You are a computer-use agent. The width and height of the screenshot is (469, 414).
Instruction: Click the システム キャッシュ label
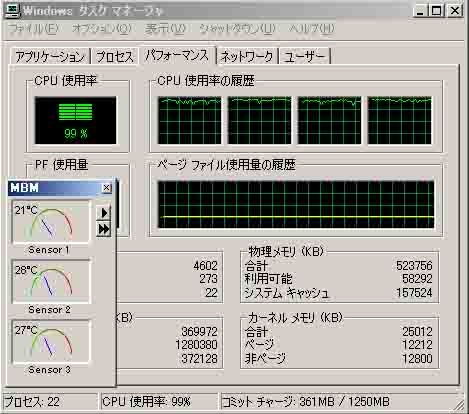pyautogui.click(x=287, y=293)
